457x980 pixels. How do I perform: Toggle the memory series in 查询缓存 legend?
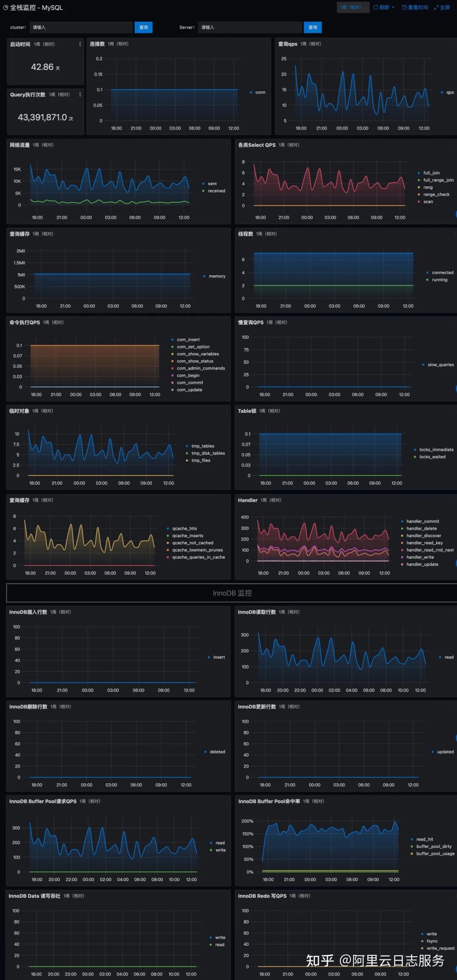tap(214, 276)
